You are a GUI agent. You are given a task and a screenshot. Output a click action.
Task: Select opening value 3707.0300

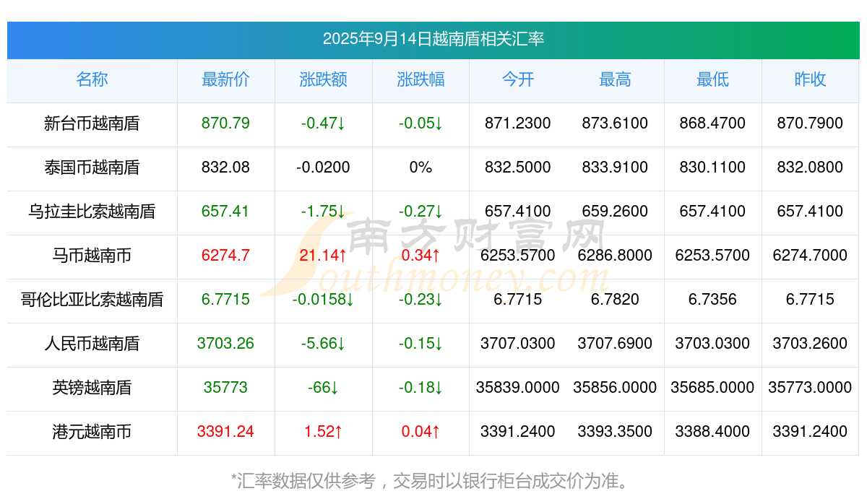518,344
